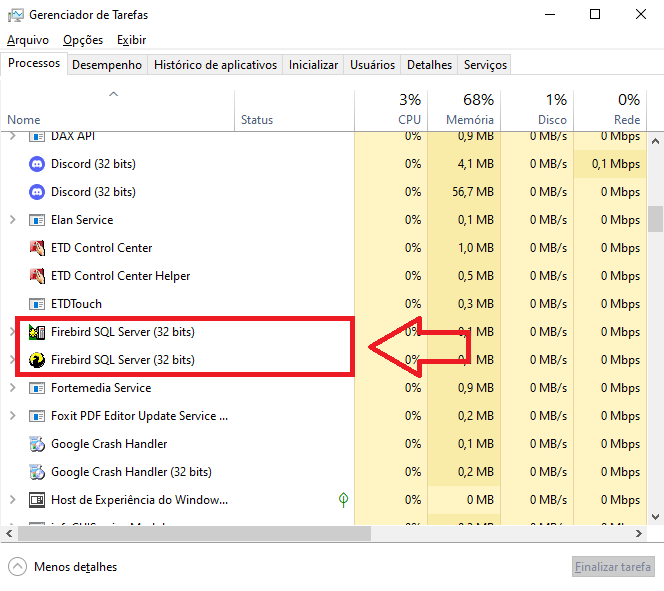
Task: Expand the Foxit PDF Editor Update Service group
Action: [x=13, y=416]
